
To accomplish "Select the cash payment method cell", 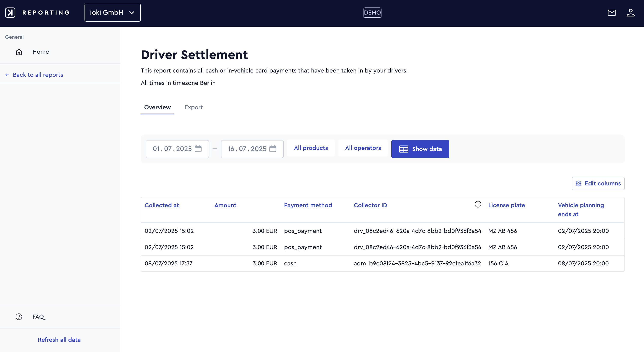I will coord(290,263).
